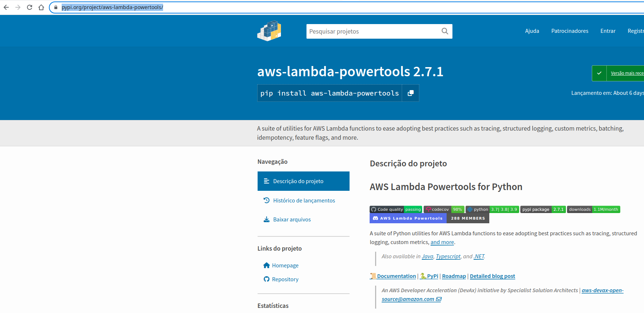The width and height of the screenshot is (644, 313).
Task: Open the Roadmap link
Action: [x=454, y=276]
